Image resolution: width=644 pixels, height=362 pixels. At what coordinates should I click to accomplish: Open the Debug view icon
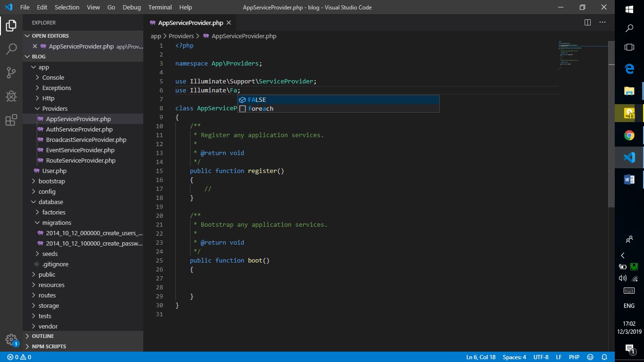(11, 96)
